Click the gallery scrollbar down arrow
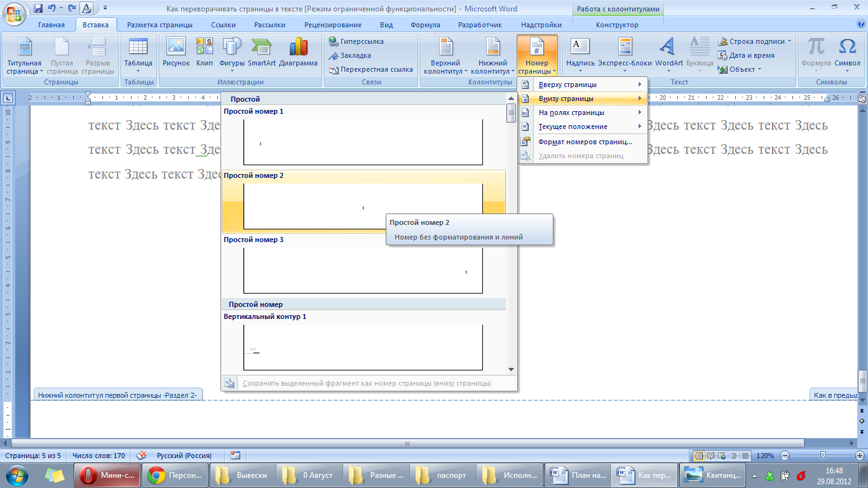The width and height of the screenshot is (868, 488). coord(511,369)
